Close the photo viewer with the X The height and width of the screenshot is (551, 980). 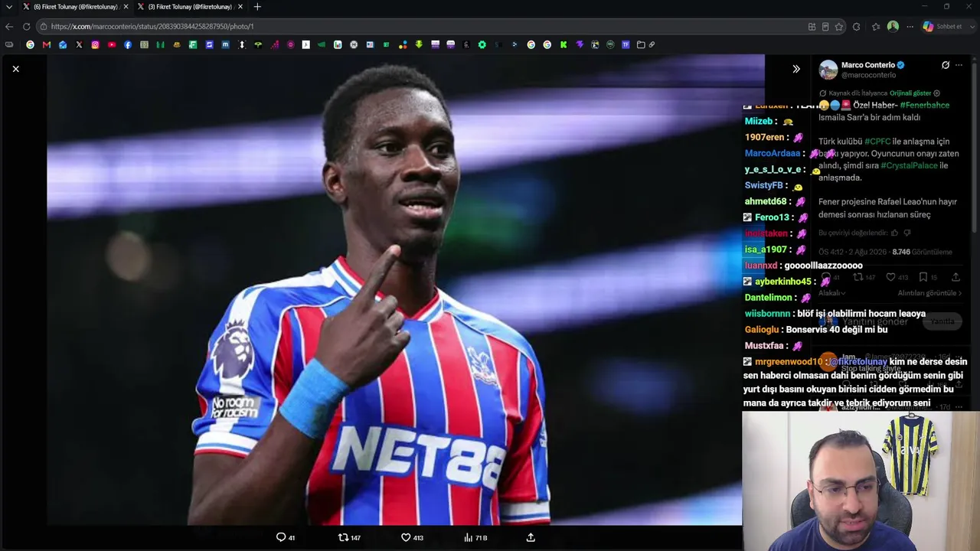[x=15, y=69]
